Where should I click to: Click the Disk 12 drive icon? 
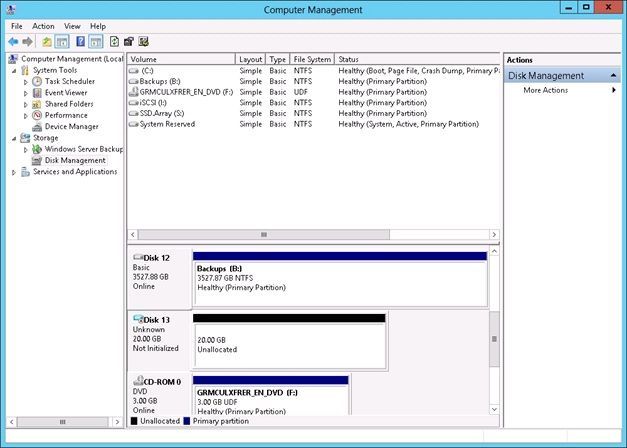(x=138, y=257)
